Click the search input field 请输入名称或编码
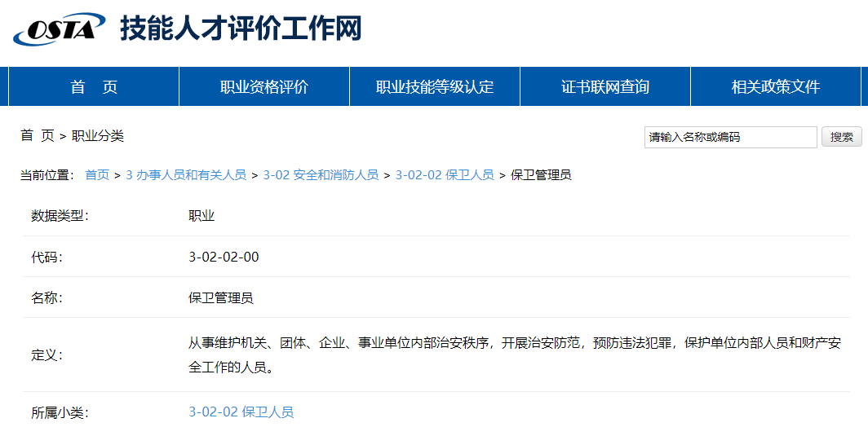The height and width of the screenshot is (427, 868). [x=730, y=137]
